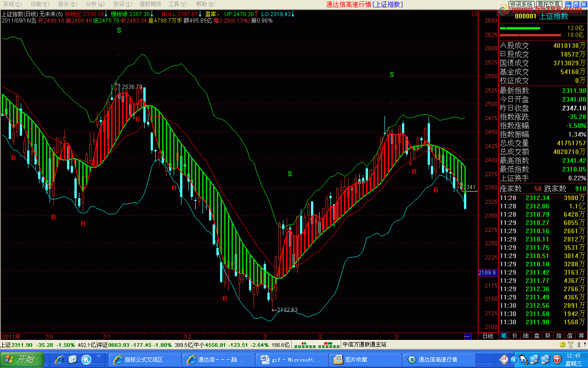
Task: Click the 中小 index status entry
Action: point(242,345)
